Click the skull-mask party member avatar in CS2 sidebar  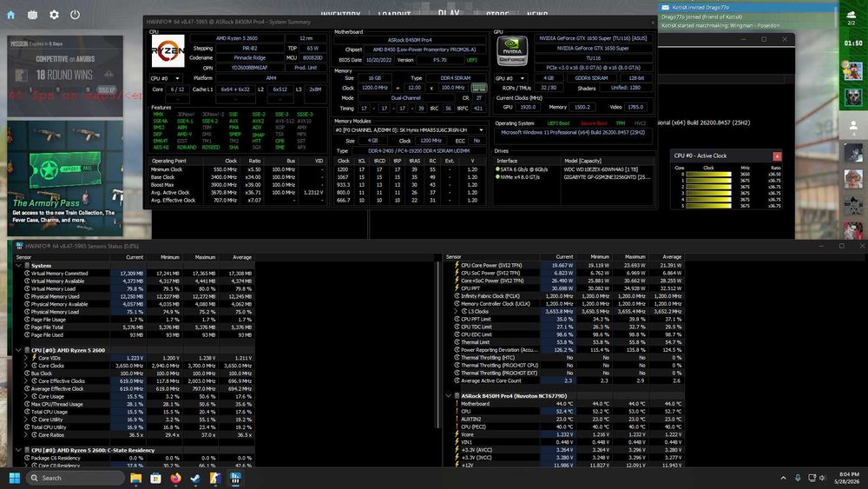(853, 97)
